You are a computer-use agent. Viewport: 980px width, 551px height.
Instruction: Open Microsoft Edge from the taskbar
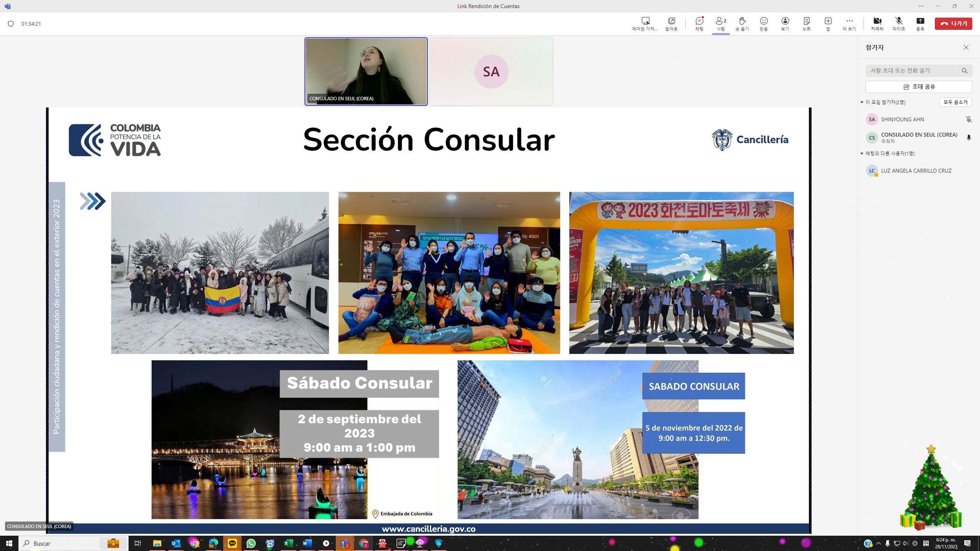(x=214, y=543)
